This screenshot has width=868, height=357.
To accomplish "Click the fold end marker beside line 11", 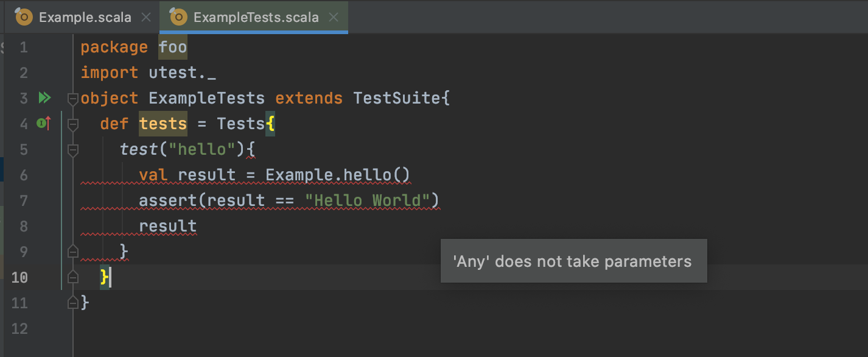I will pos(72,303).
